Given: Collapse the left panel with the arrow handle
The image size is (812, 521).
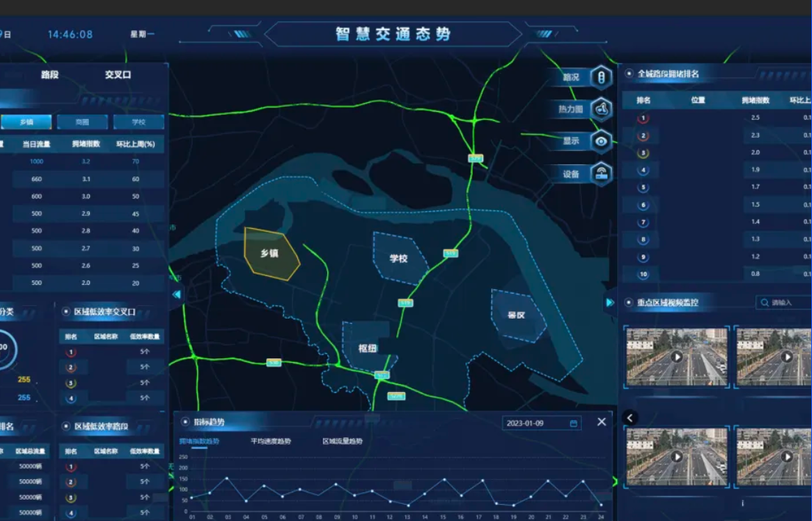Looking at the screenshot, I should pos(177,294).
